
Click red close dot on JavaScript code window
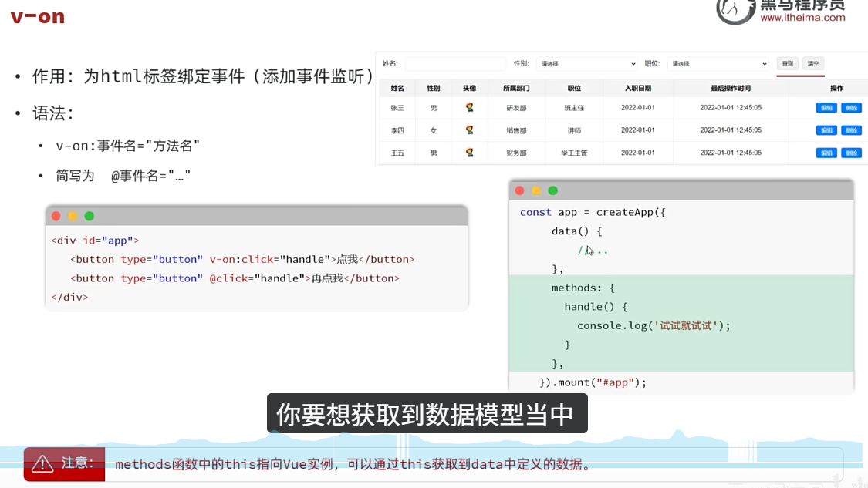pos(519,191)
